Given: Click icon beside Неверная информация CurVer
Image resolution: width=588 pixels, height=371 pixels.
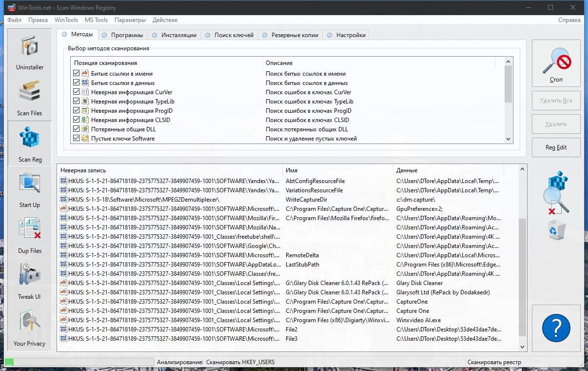Looking at the screenshot, I should point(84,92).
